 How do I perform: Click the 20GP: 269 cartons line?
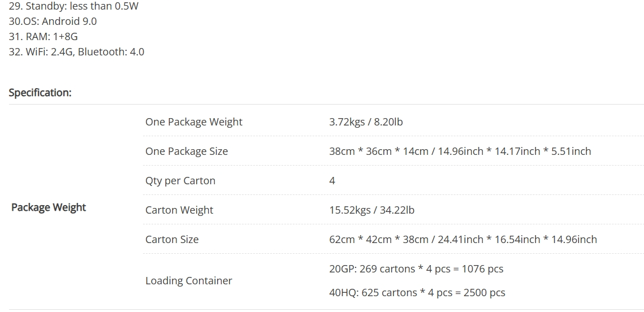(x=416, y=269)
